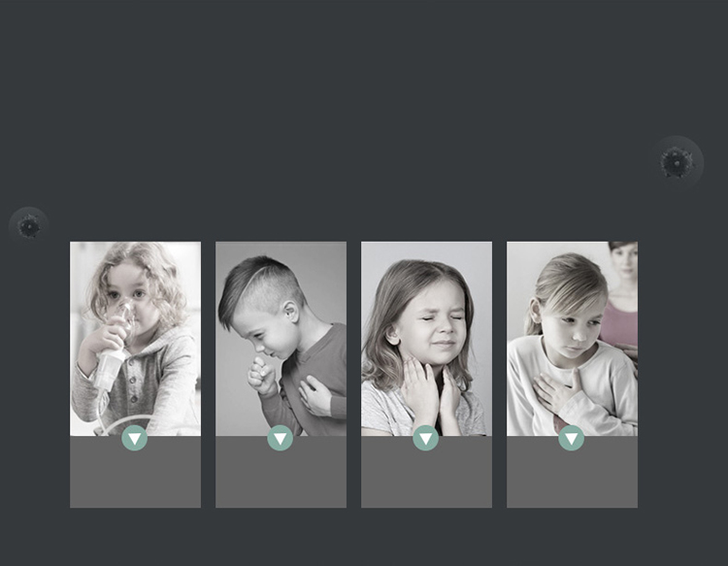
Task: Click the large virus icon near the right edge
Action: (x=677, y=162)
